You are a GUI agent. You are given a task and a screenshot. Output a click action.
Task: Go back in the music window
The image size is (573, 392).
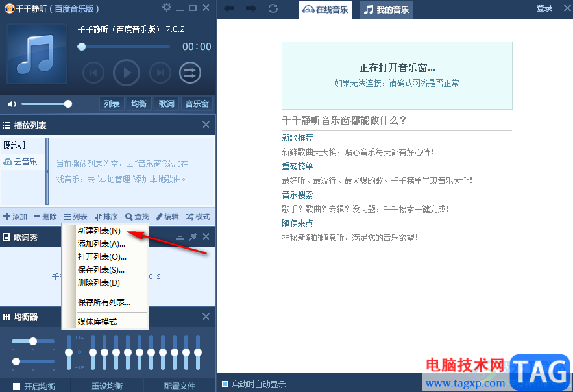pyautogui.click(x=229, y=8)
